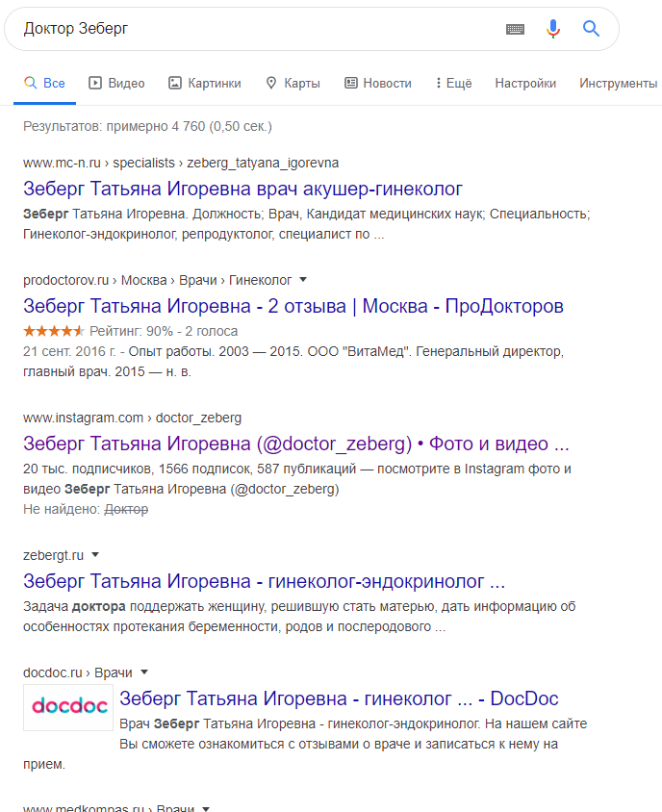Screen dimensions: 662x812
Task: Open the Карты tab
Action: (293, 83)
